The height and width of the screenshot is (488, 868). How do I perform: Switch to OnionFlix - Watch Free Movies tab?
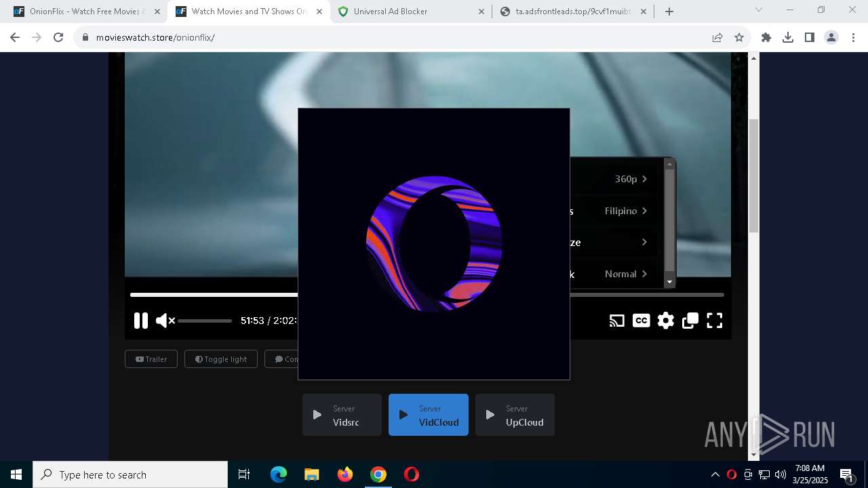(85, 12)
